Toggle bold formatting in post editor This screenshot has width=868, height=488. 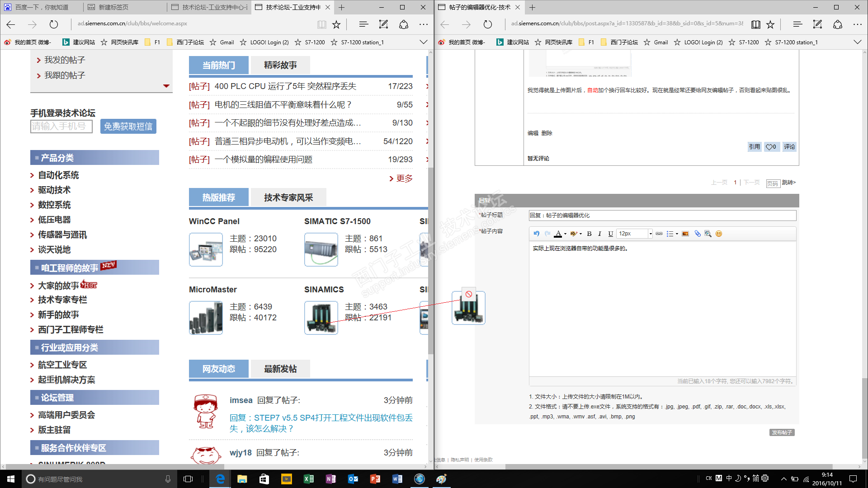[x=589, y=234]
